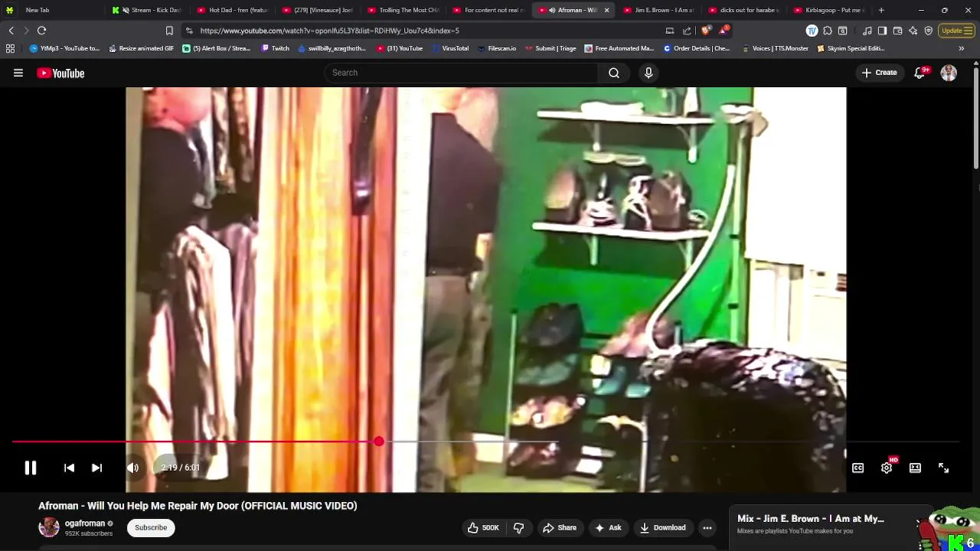
Task: Open the VirusTotal bookmark
Action: [450, 48]
